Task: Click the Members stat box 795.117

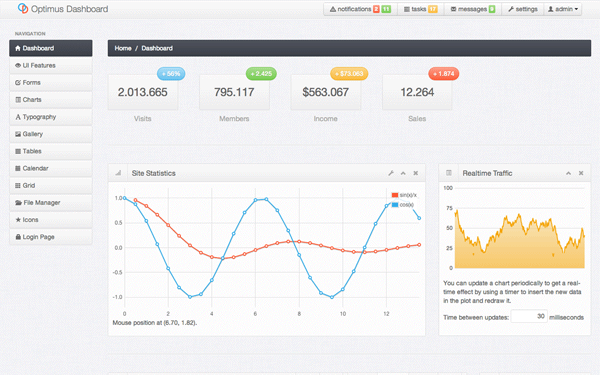Action: 234,92
